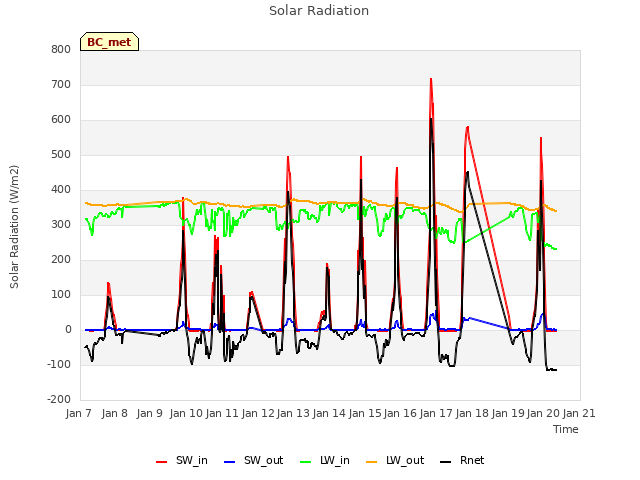Image resolution: width=640 pixels, height=480 pixels.
Task: Click the 0 y-axis tick label
Action: pos(68,330)
